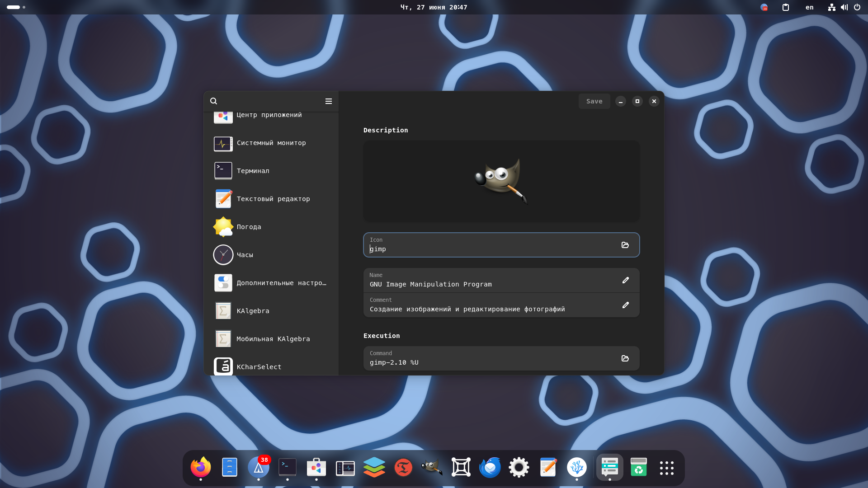Select the Часы clock entry icon

pos(223,255)
